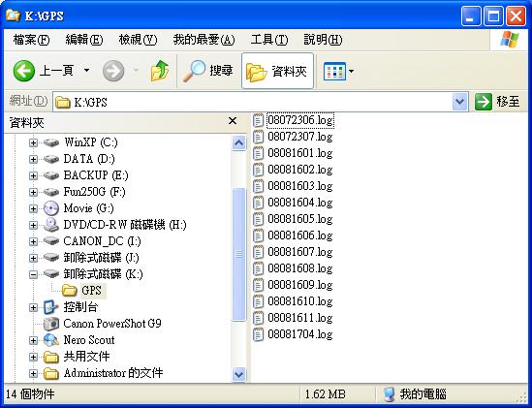
Task: Expand the 共用文件 node
Action: 33,357
